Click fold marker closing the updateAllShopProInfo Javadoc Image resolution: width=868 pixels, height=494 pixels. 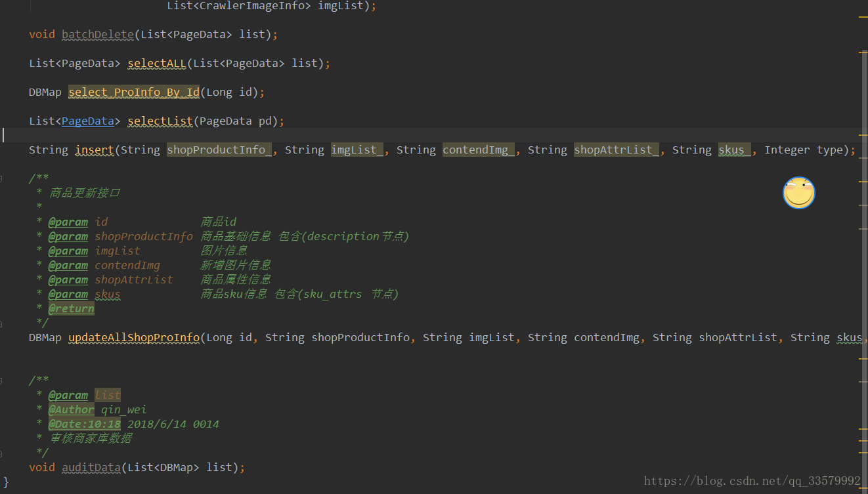pos(2,323)
